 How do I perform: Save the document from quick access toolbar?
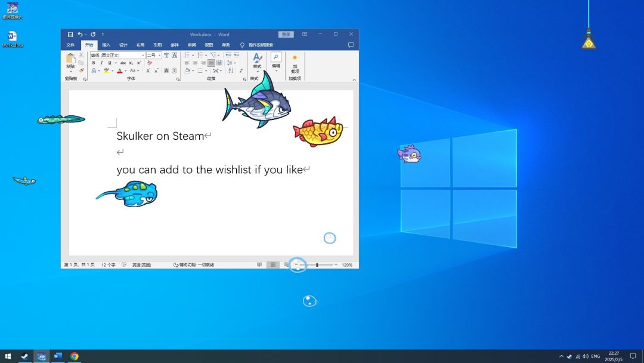(x=70, y=35)
